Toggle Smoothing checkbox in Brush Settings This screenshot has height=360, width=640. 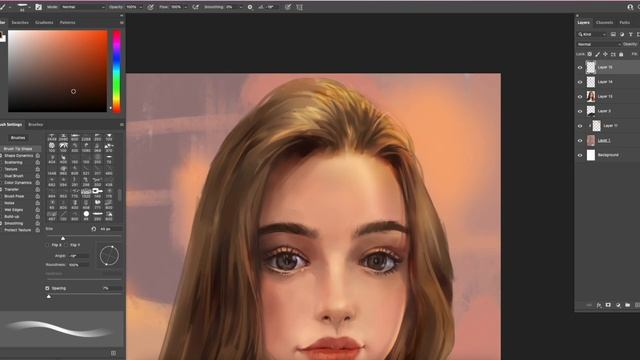[x=1, y=223]
